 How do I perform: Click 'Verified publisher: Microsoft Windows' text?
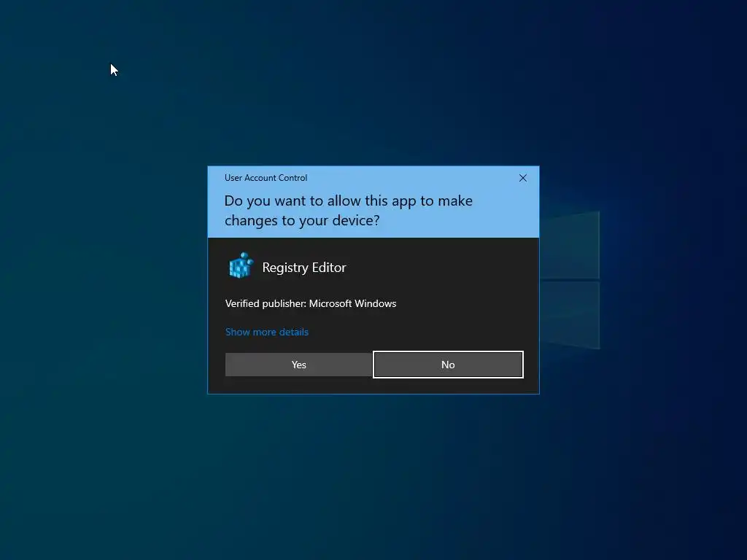click(311, 304)
